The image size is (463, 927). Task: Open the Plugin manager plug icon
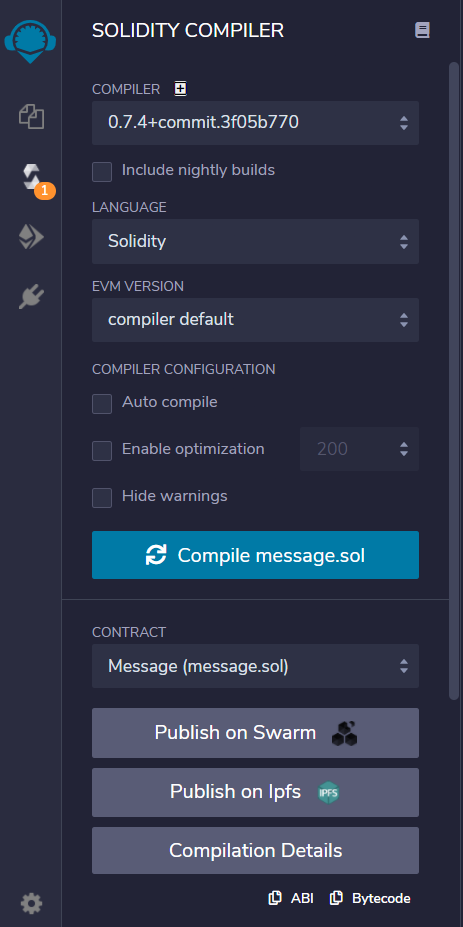click(x=31, y=297)
